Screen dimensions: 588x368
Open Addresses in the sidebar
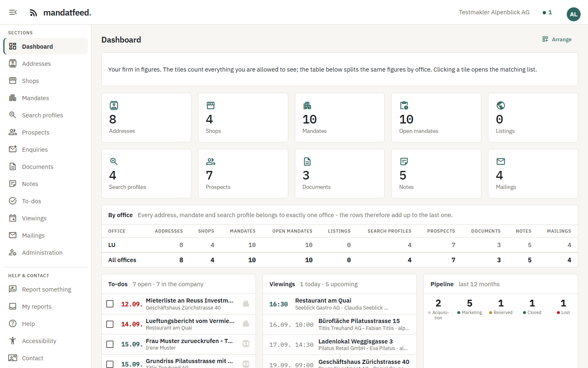(45, 63)
